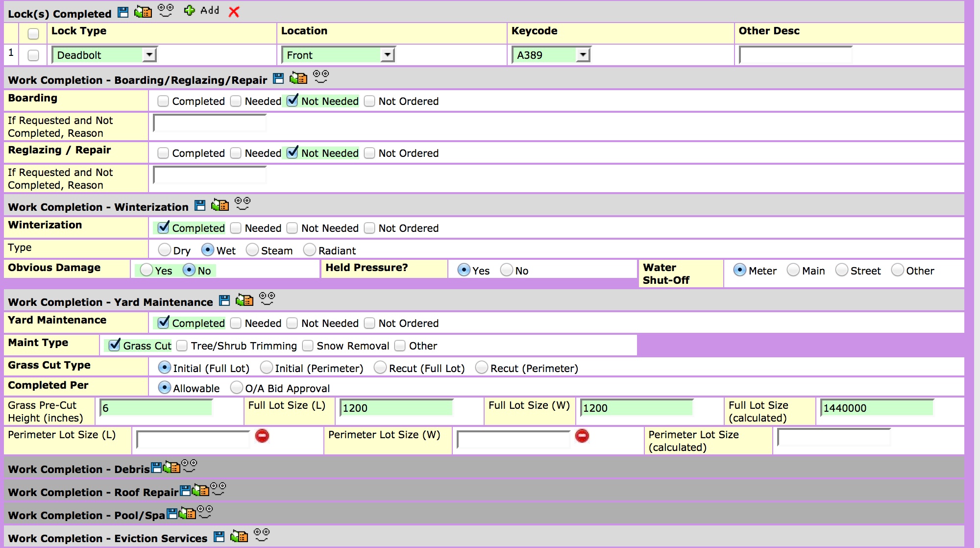Check the Boarding Completed checkbox
Screen dimensions: 980x548
pos(163,101)
